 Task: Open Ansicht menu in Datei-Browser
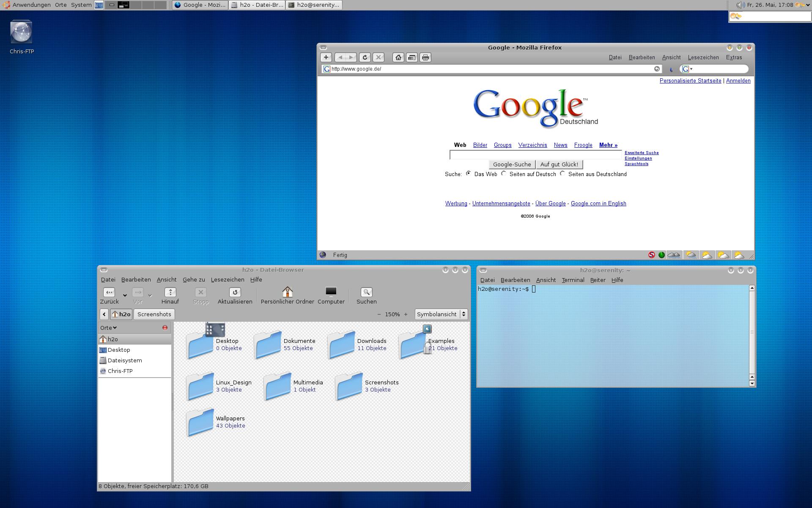(167, 280)
